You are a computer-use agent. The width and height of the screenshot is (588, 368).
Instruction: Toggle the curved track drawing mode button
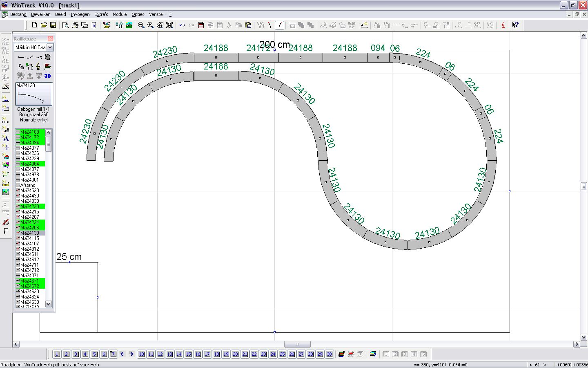[x=279, y=25]
